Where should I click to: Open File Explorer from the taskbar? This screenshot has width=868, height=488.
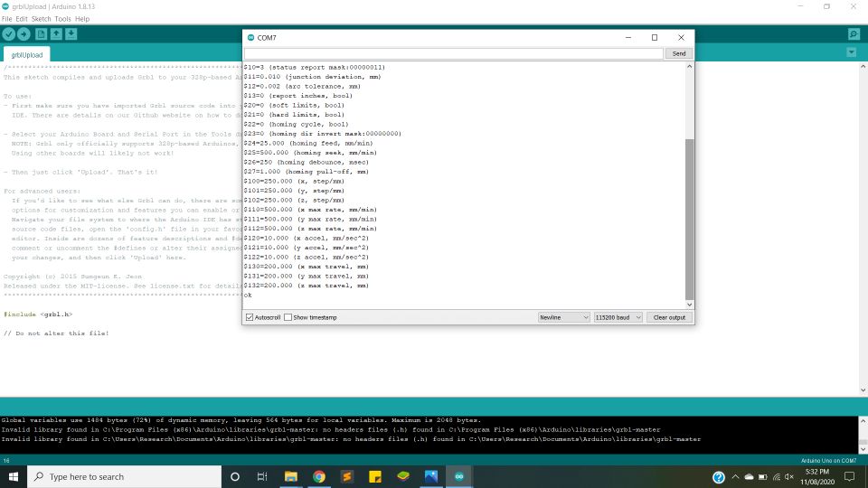click(x=290, y=476)
